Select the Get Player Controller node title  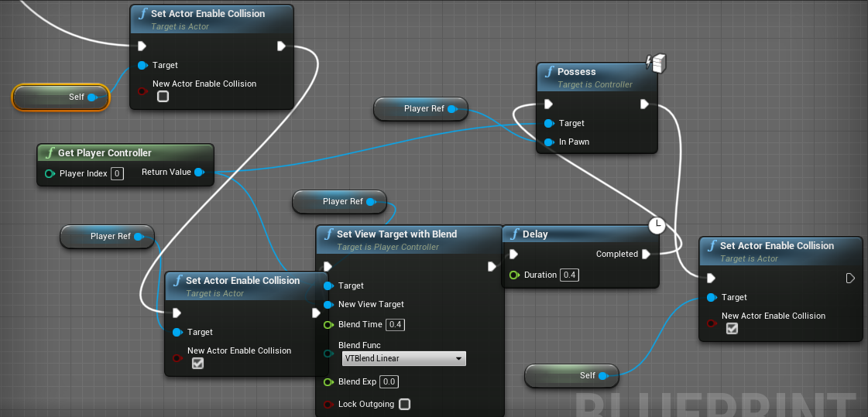pyautogui.click(x=105, y=153)
